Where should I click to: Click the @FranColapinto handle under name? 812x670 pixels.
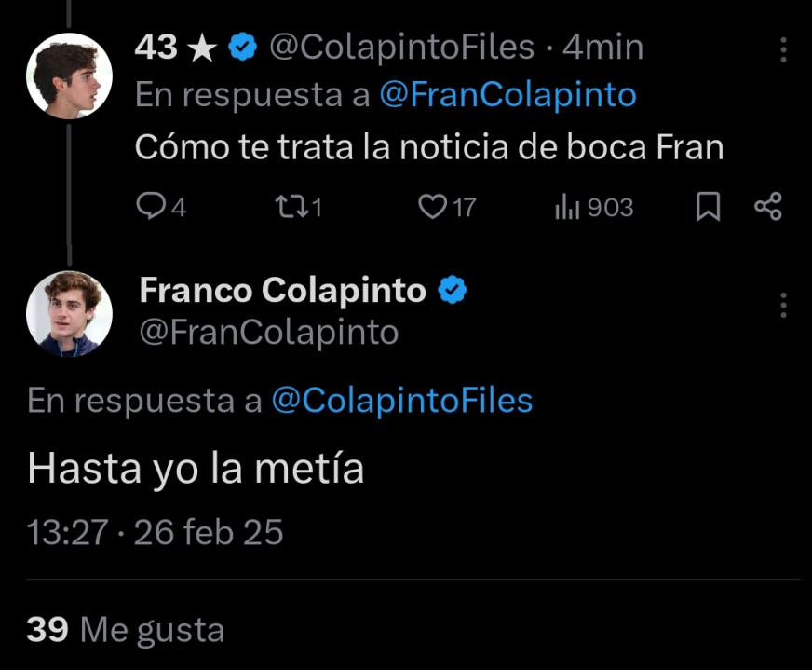click(x=268, y=332)
